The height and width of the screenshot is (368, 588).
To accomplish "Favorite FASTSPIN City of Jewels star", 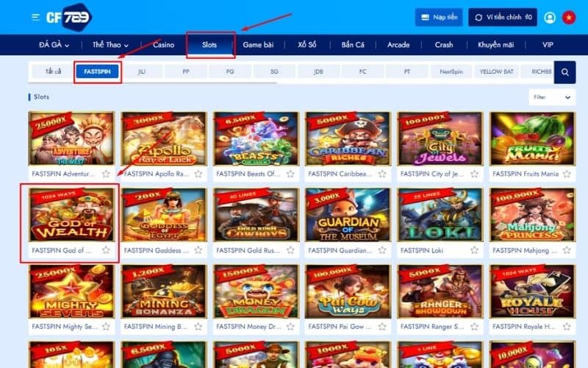I will pos(474,174).
